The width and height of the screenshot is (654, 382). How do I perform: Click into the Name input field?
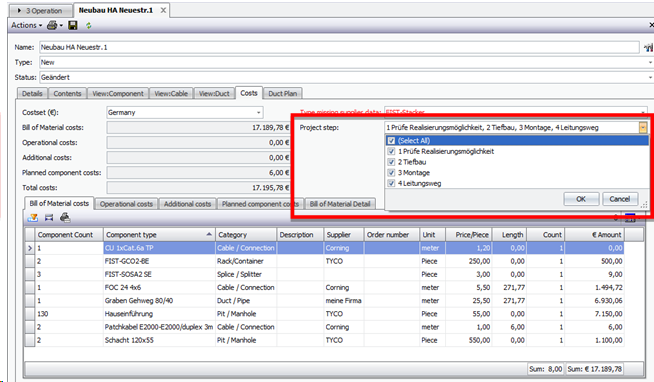(339, 47)
